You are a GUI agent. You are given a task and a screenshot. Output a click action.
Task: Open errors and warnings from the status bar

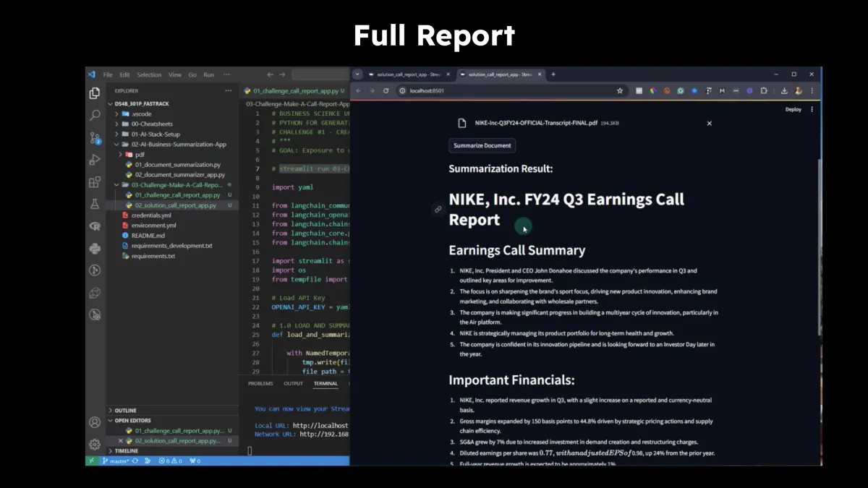pos(170,459)
